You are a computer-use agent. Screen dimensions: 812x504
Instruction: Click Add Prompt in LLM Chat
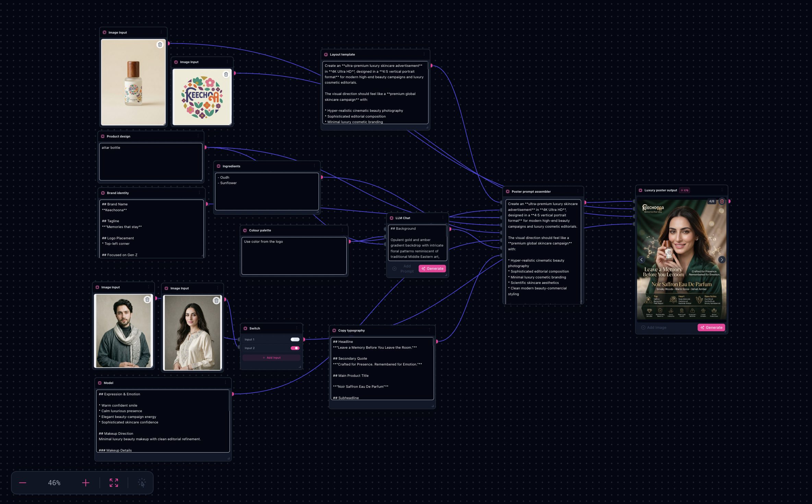pyautogui.click(x=407, y=269)
